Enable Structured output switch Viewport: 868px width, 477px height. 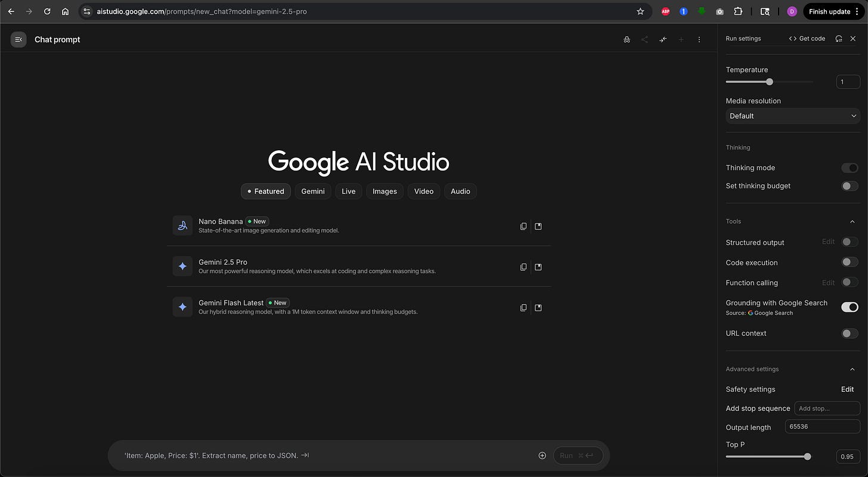point(850,242)
